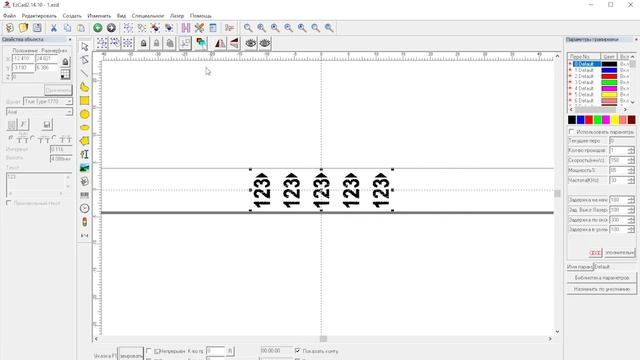Pick the red color swatch in palette

[589, 120]
